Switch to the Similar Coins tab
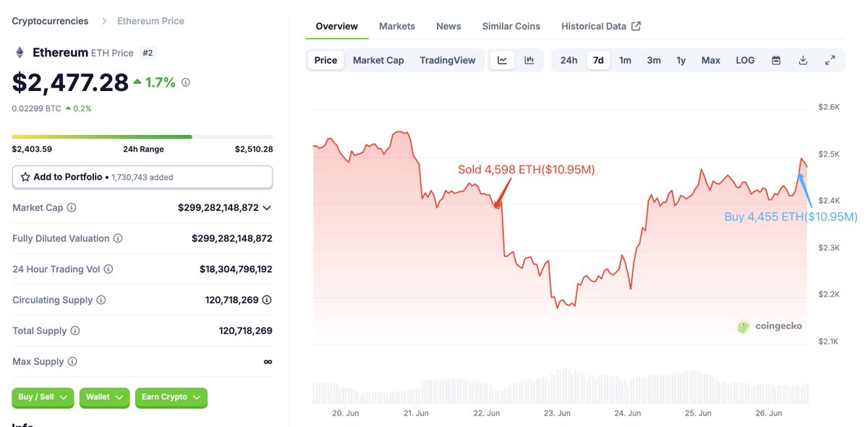The height and width of the screenshot is (427, 868). pyautogui.click(x=511, y=26)
